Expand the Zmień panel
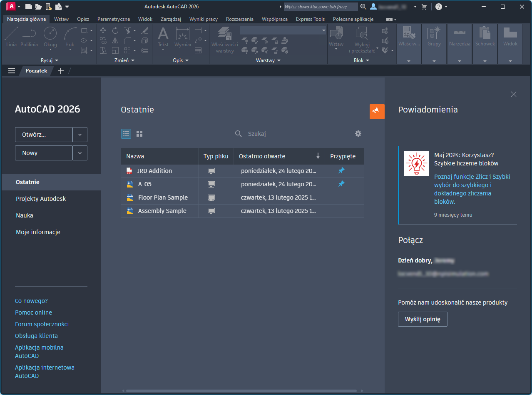532x395 pixels. (x=124, y=60)
